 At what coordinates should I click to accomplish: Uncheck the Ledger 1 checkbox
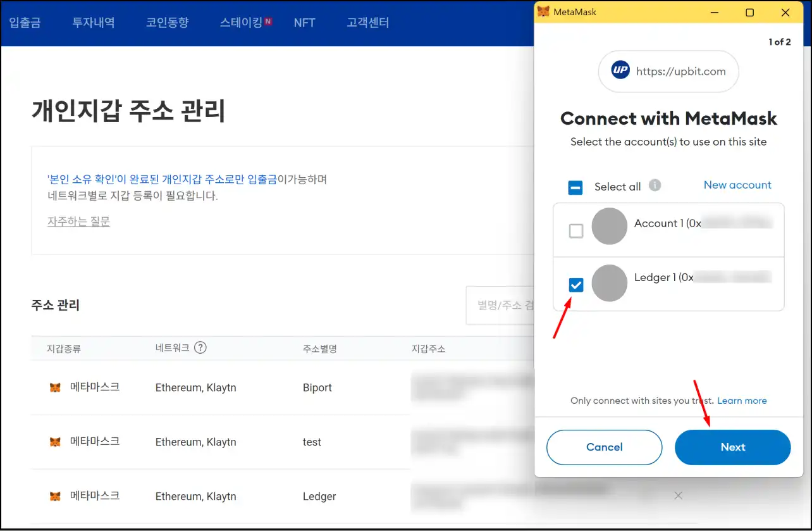click(x=576, y=285)
